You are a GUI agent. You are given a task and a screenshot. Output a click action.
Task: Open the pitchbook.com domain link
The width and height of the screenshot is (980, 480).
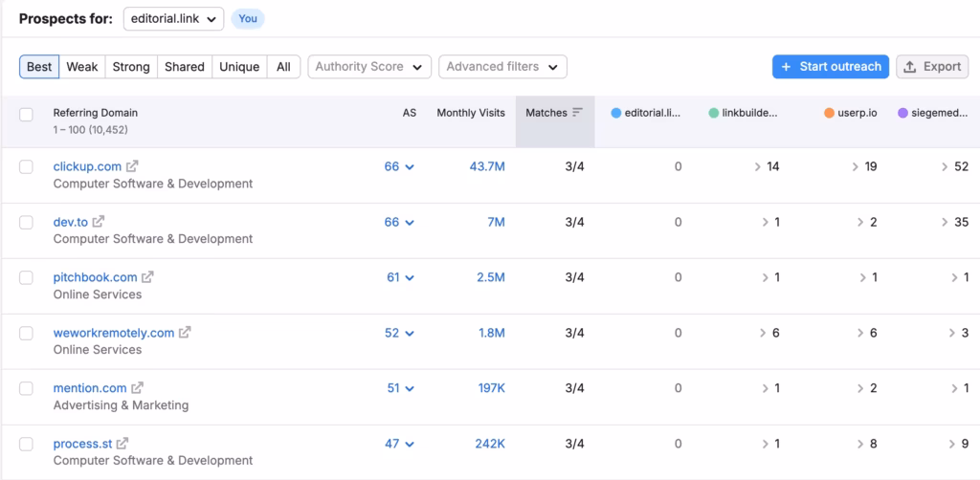point(95,277)
